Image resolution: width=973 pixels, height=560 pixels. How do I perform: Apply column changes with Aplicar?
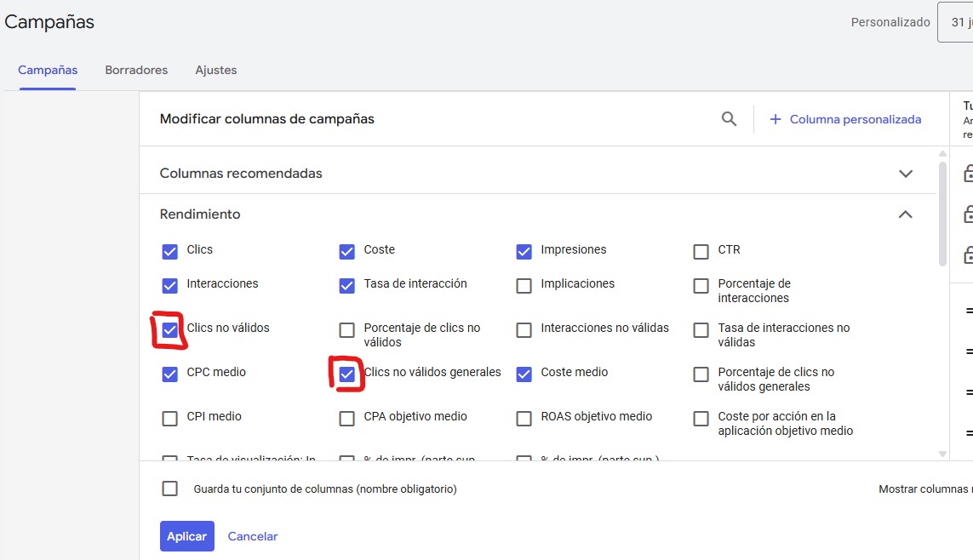[x=186, y=536]
